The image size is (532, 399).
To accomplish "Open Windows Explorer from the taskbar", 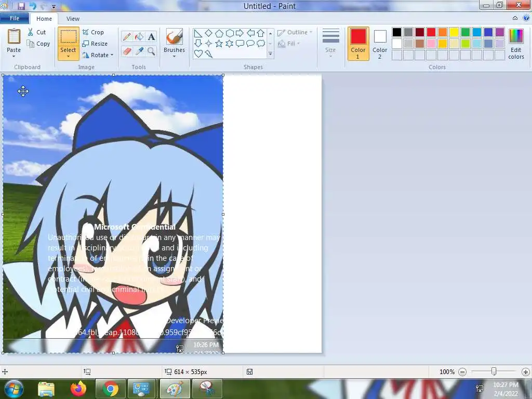I will tap(46, 389).
